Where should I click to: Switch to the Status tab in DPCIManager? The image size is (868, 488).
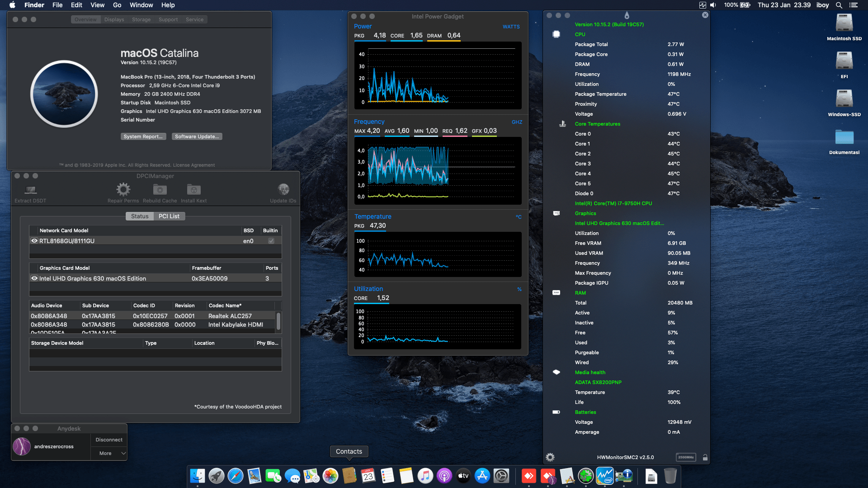click(x=140, y=216)
